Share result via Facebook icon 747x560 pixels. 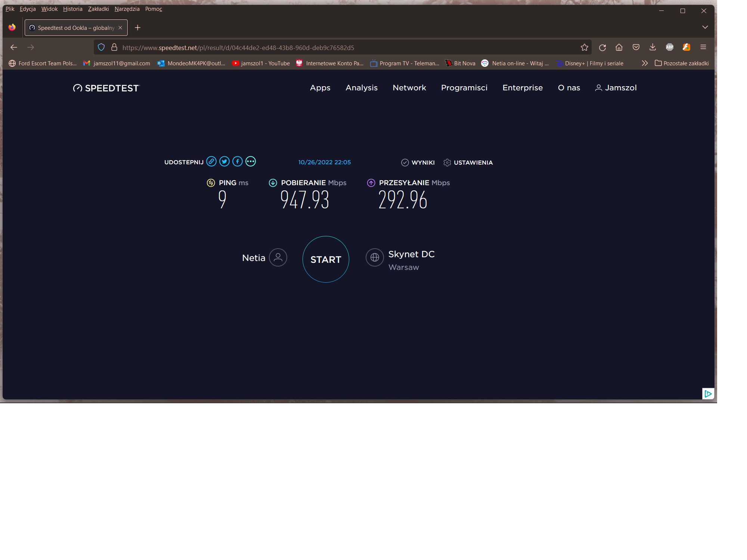[x=238, y=161]
